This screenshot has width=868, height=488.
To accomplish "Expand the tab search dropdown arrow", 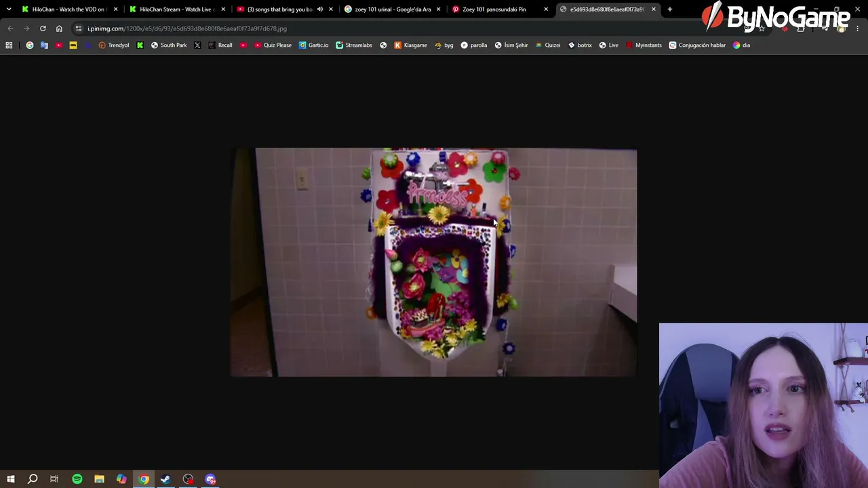I will [x=9, y=9].
